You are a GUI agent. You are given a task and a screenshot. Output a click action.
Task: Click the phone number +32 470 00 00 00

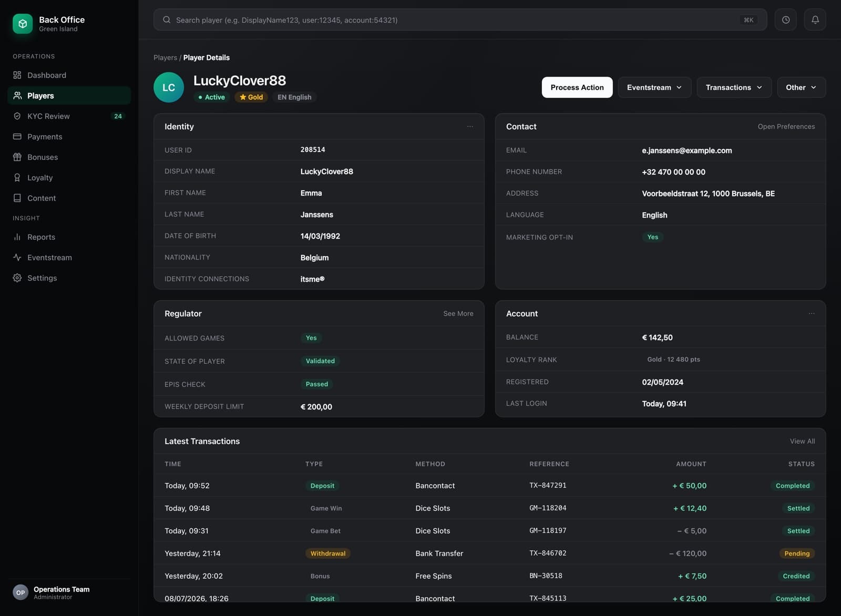pyautogui.click(x=673, y=172)
